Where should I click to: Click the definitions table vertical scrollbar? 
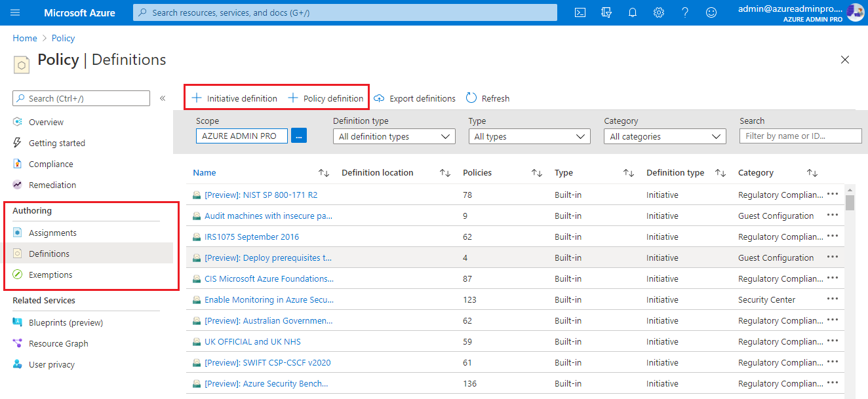[x=850, y=203]
